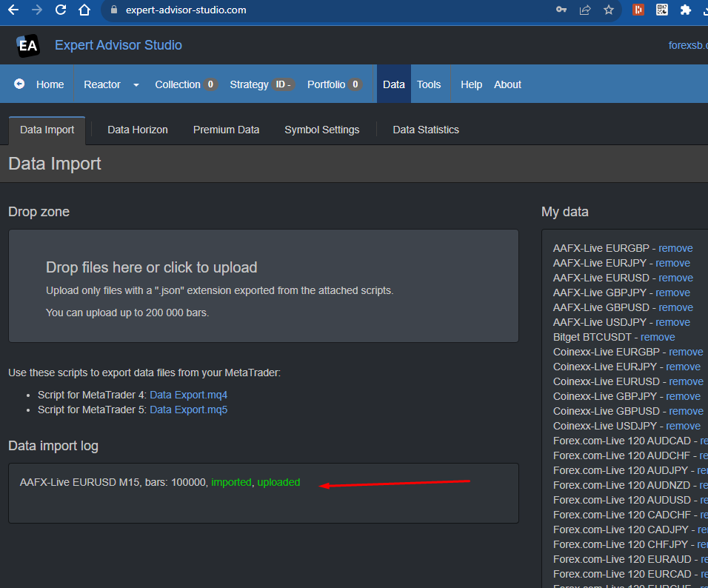Remove Coinexx-Live EURUSD data
This screenshot has width=708, height=588.
686,381
